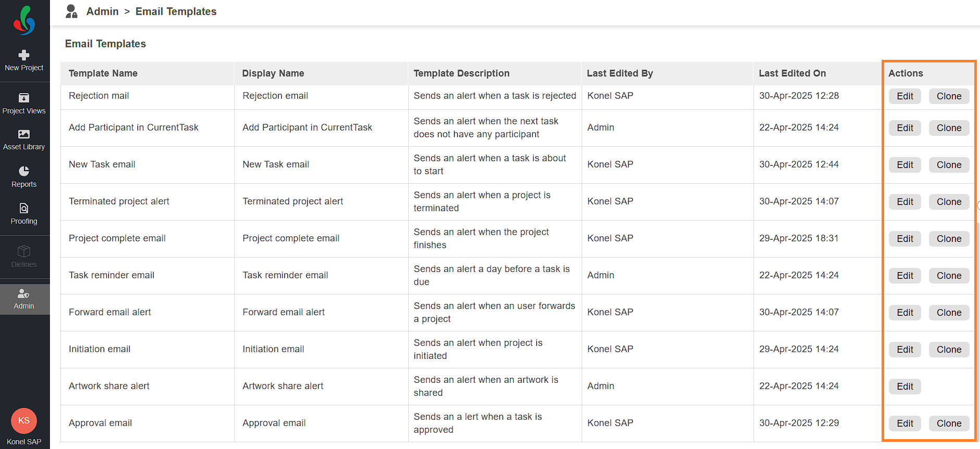The image size is (980, 449).
Task: Edit the Task reminder email template
Action: click(905, 276)
